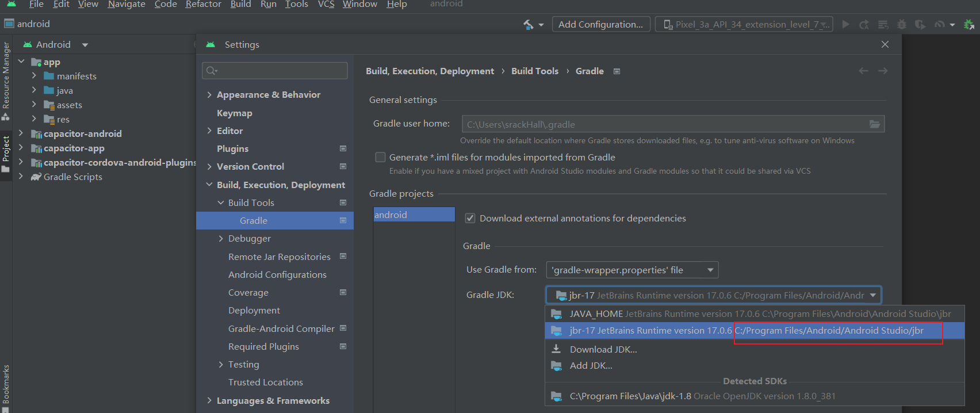This screenshot has width=980, height=413.
Task: Select Android Configurations in settings tree
Action: point(277,274)
